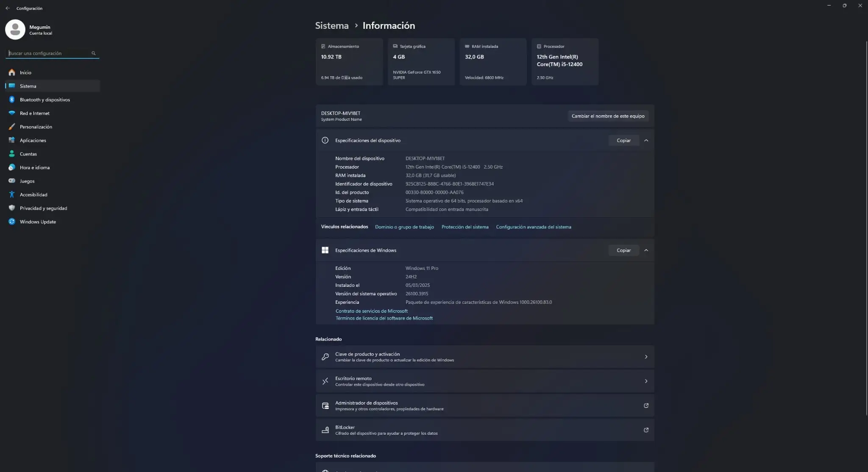Image resolution: width=868 pixels, height=472 pixels.
Task: Click the Tarjeta gráfica card icon
Action: [x=395, y=47]
